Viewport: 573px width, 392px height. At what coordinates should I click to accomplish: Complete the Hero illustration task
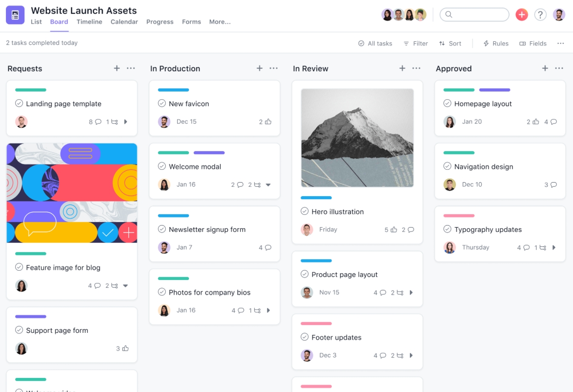(304, 212)
